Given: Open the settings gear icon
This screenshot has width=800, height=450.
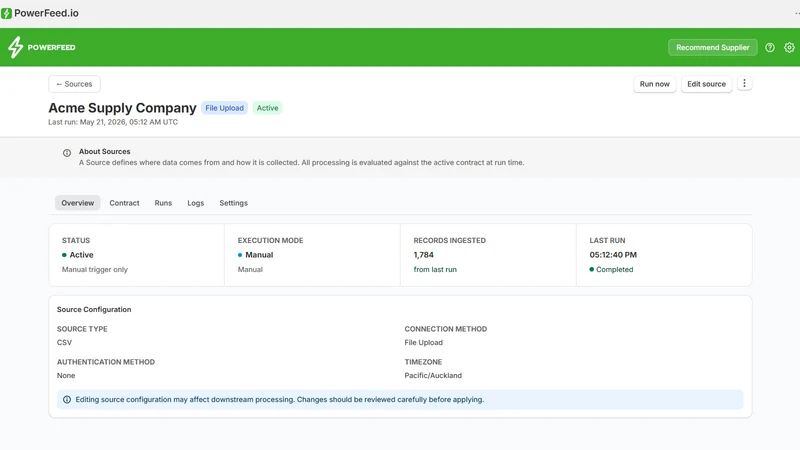Looking at the screenshot, I should tap(789, 47).
